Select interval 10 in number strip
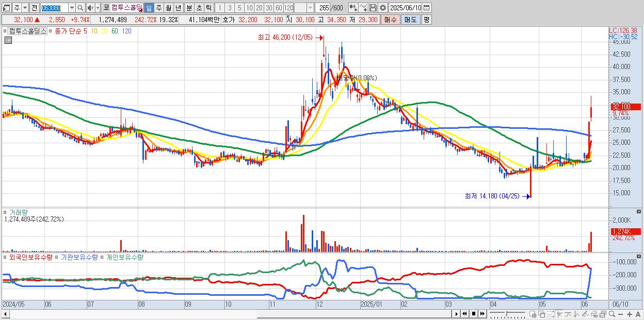The width and height of the screenshot is (644, 320). pos(249,8)
